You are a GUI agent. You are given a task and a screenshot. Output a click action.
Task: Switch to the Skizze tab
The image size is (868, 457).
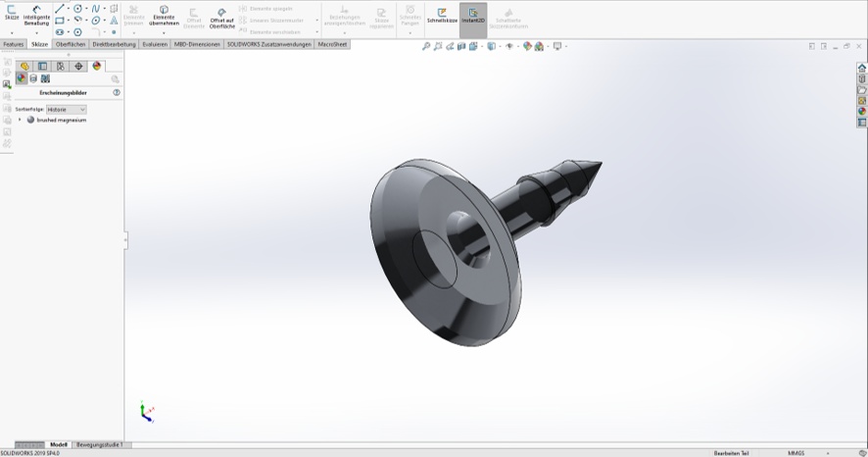[x=39, y=44]
